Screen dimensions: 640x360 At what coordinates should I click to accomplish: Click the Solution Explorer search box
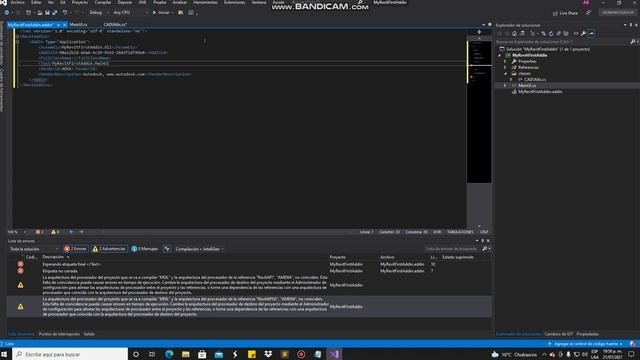(x=562, y=42)
